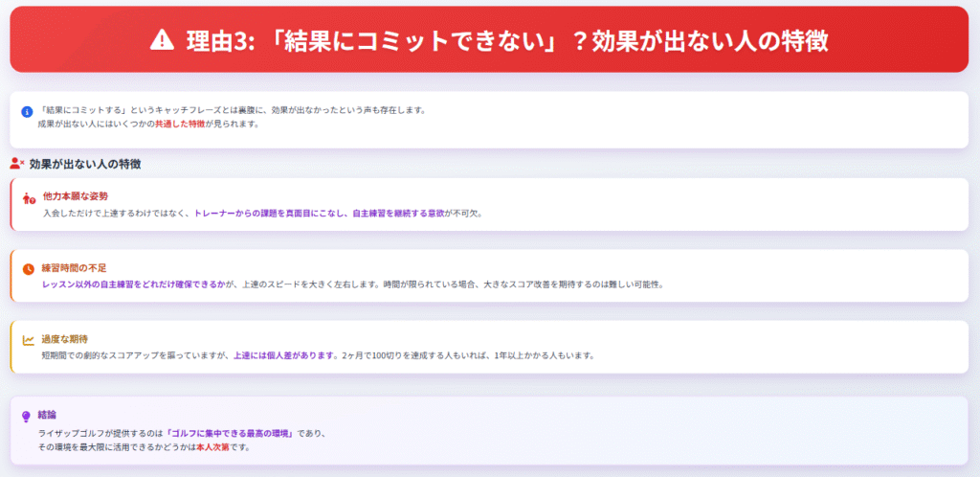
Task: Click the card title 他力本願な姿勢
Action: pyautogui.click(x=76, y=196)
